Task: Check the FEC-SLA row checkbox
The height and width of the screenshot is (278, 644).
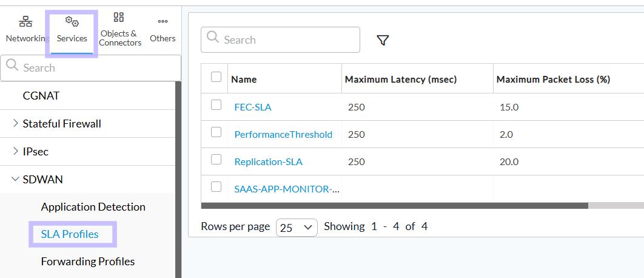Action: tap(216, 105)
